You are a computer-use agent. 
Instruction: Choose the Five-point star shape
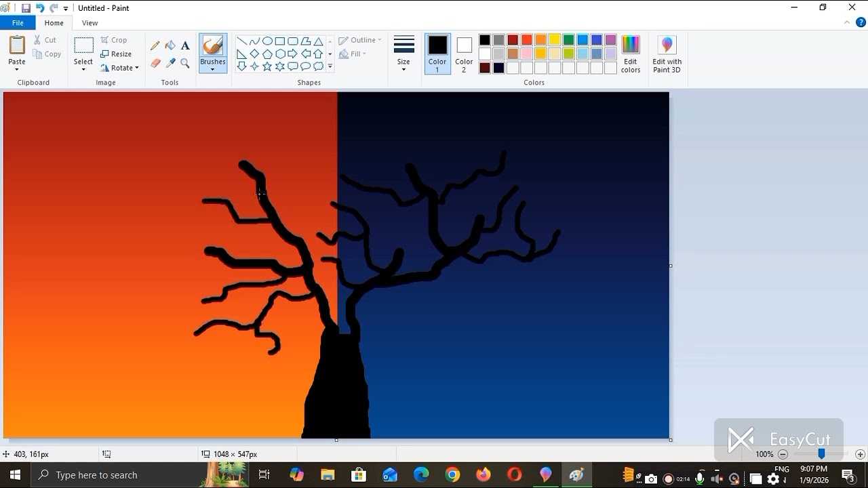pos(267,66)
